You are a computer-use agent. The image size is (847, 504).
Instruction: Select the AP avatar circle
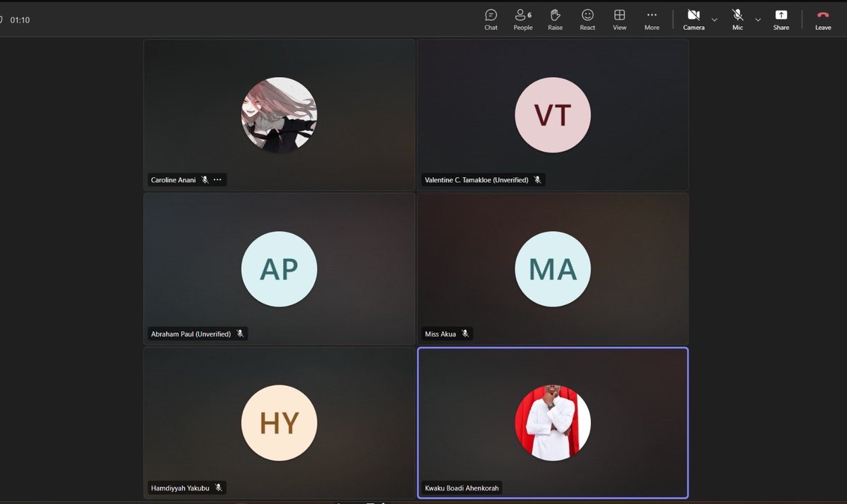point(279,269)
